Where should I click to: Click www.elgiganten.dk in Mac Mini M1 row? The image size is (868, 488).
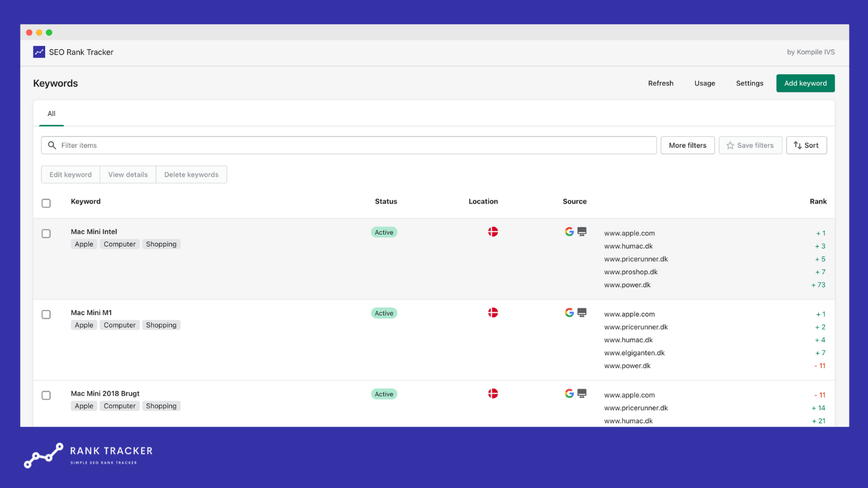click(x=634, y=353)
